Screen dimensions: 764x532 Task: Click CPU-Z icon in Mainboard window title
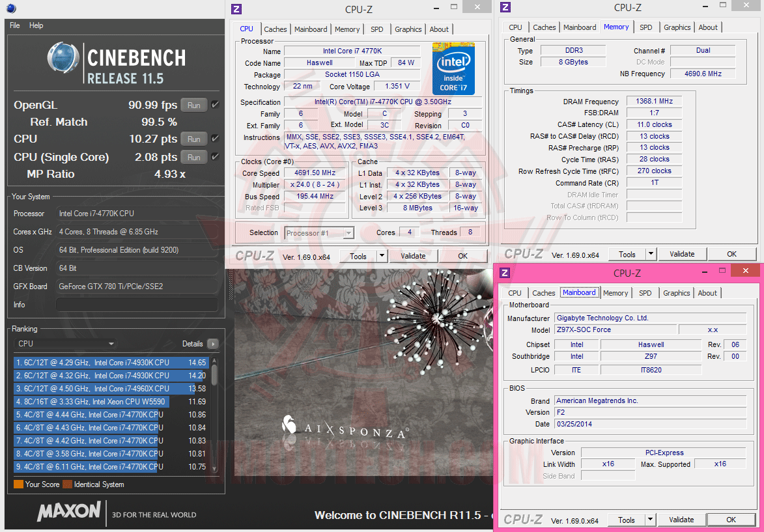(x=505, y=273)
